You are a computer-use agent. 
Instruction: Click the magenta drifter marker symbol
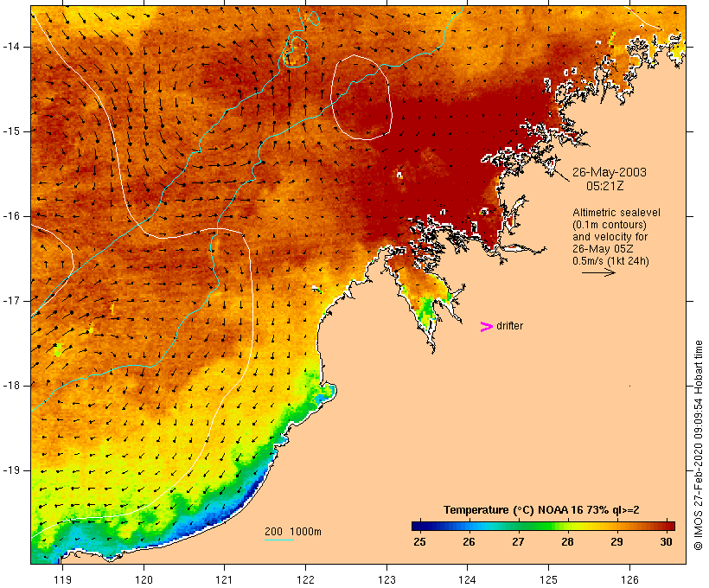[487, 327]
